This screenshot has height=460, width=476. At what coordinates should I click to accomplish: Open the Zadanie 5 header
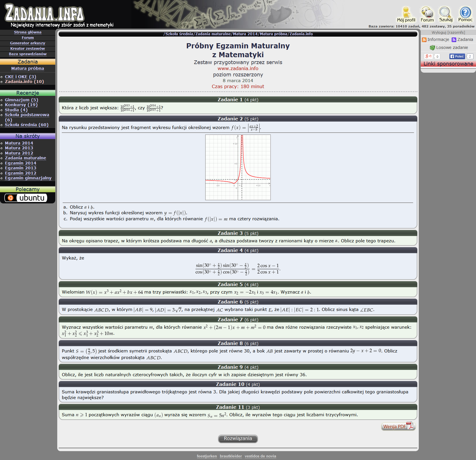[238, 284]
